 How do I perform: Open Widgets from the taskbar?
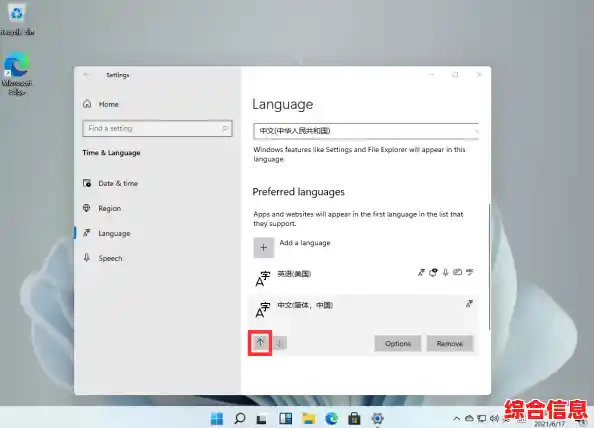pyautogui.click(x=286, y=419)
